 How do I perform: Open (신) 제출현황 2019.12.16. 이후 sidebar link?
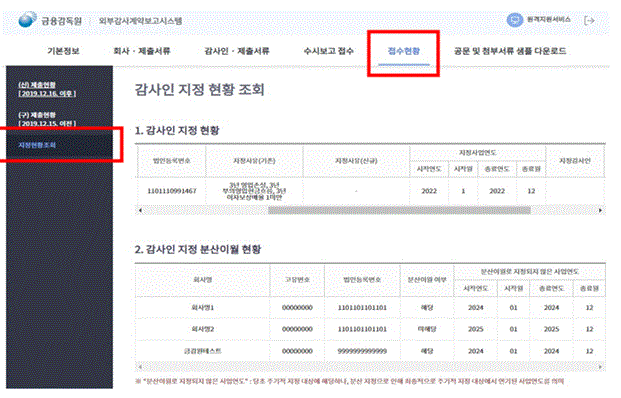[x=47, y=89]
